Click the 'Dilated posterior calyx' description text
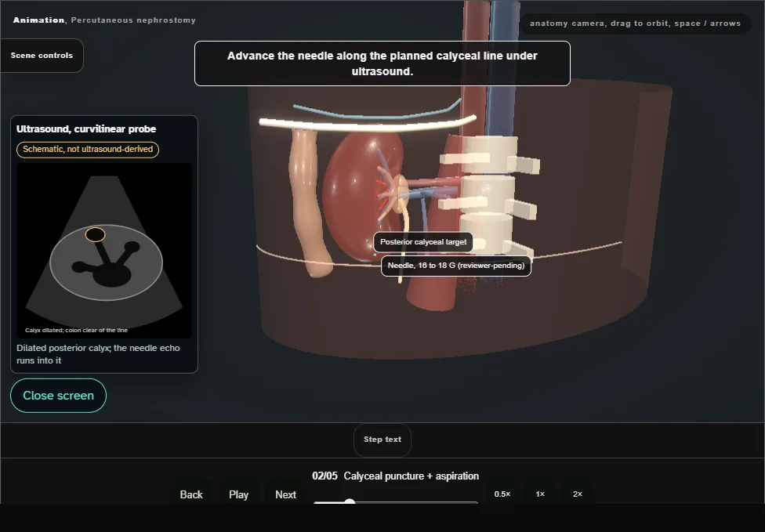The width and height of the screenshot is (765, 532). click(x=98, y=354)
